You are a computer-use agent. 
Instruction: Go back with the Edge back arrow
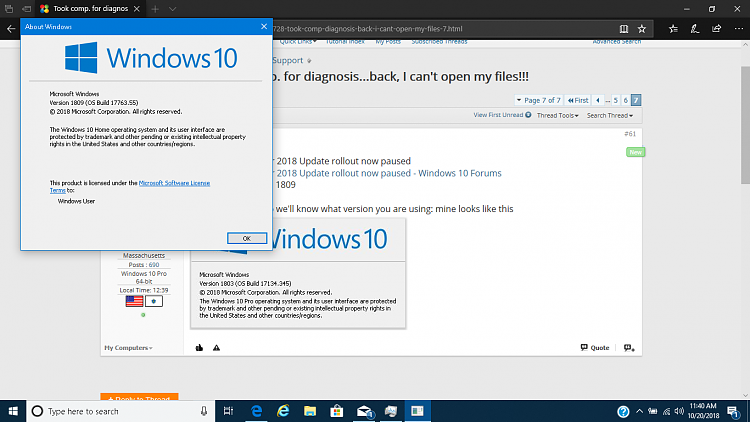tap(11, 29)
